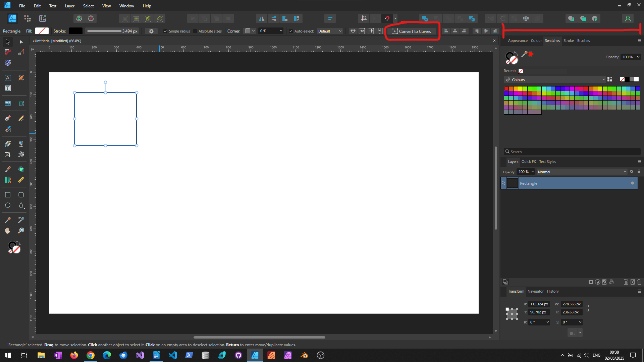Enable the Absolute sizes checkbox
Screen dimensions: 644x362
pyautogui.click(x=195, y=31)
